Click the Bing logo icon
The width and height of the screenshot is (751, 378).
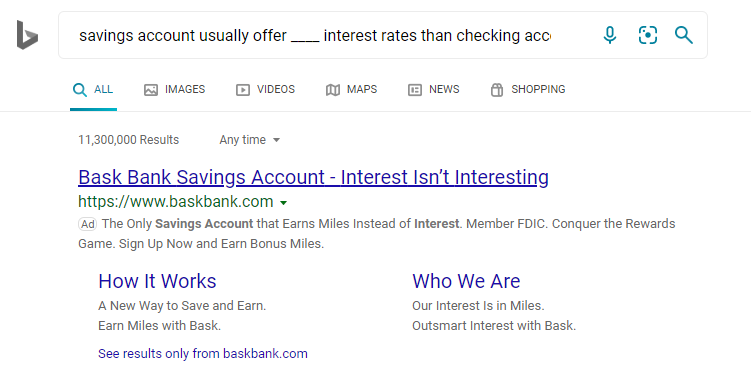pyautogui.click(x=27, y=35)
